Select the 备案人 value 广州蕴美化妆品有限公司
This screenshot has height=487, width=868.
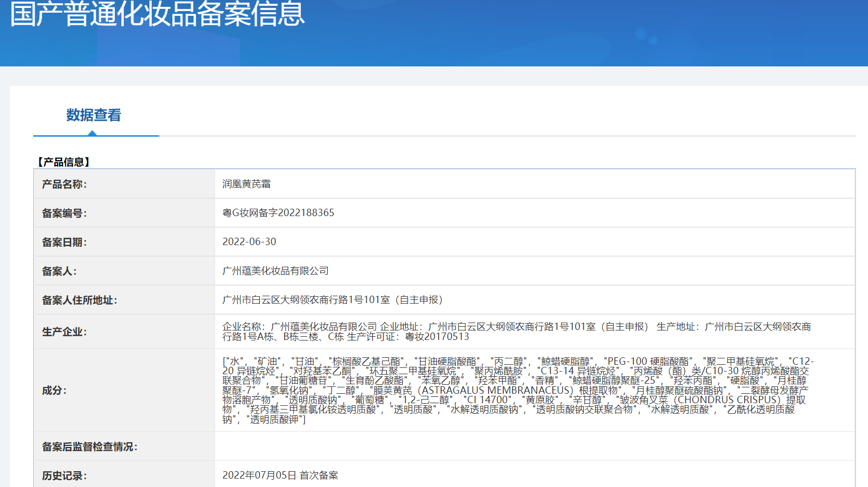[x=275, y=271]
